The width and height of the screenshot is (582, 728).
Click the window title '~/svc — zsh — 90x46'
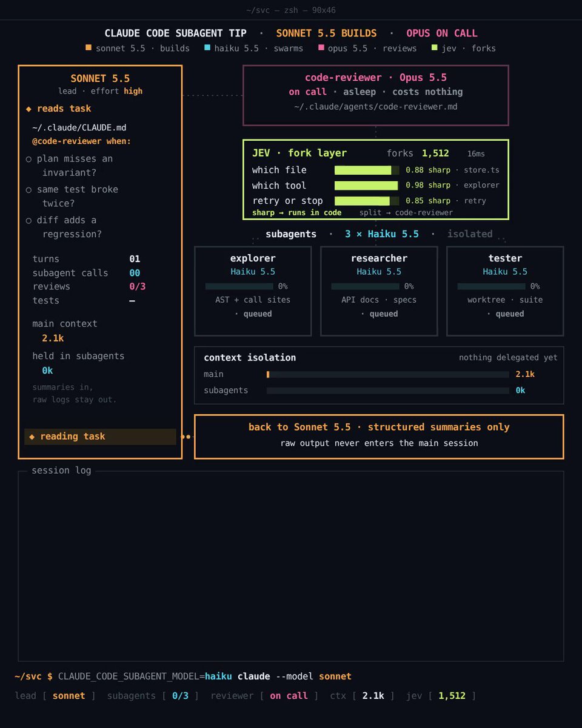coord(291,10)
